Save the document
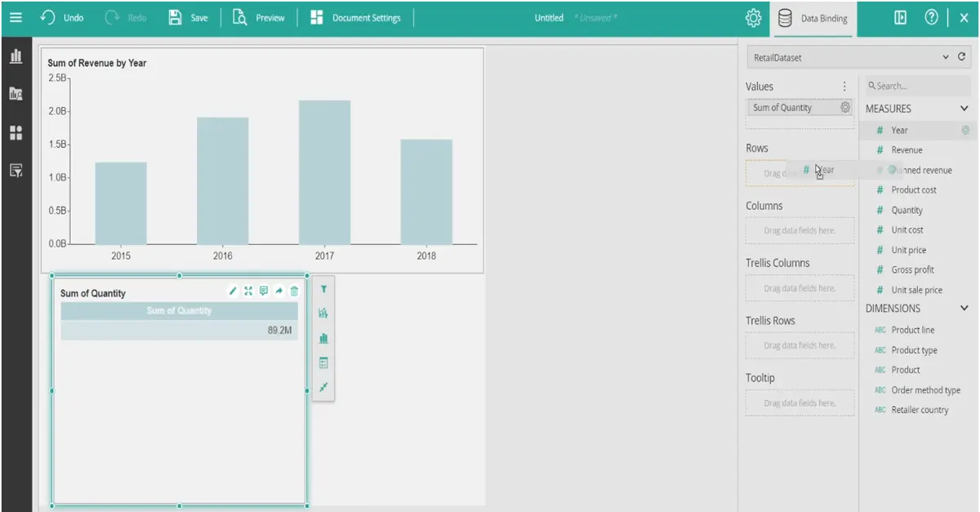The image size is (980, 512). point(188,17)
